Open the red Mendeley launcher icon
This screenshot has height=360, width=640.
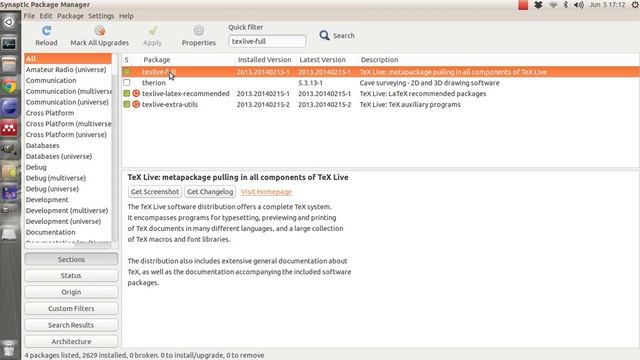pos(9,129)
